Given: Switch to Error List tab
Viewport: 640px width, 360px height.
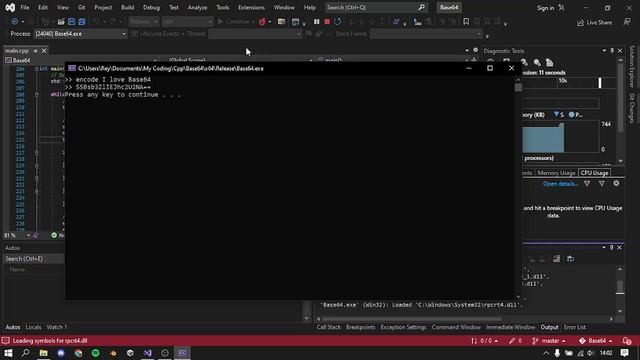Looking at the screenshot, I should (x=575, y=327).
